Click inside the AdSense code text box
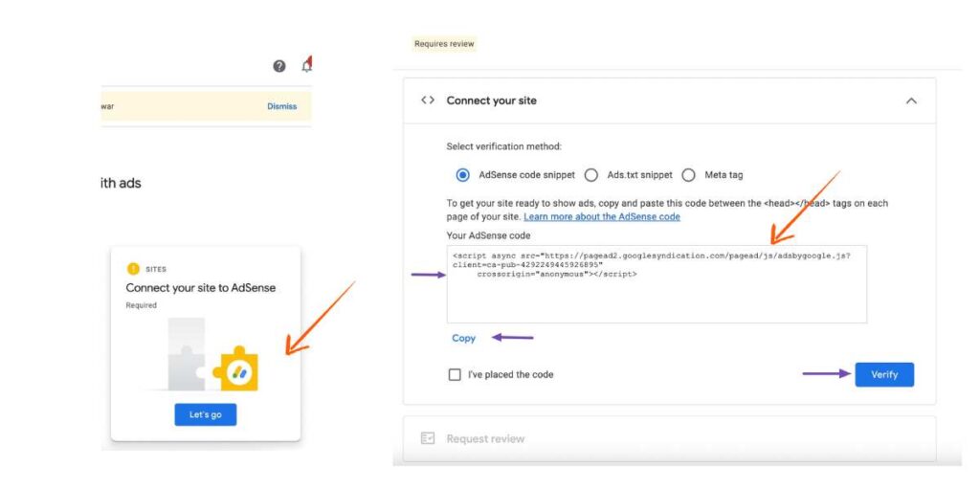The height and width of the screenshot is (490, 980). [x=657, y=284]
